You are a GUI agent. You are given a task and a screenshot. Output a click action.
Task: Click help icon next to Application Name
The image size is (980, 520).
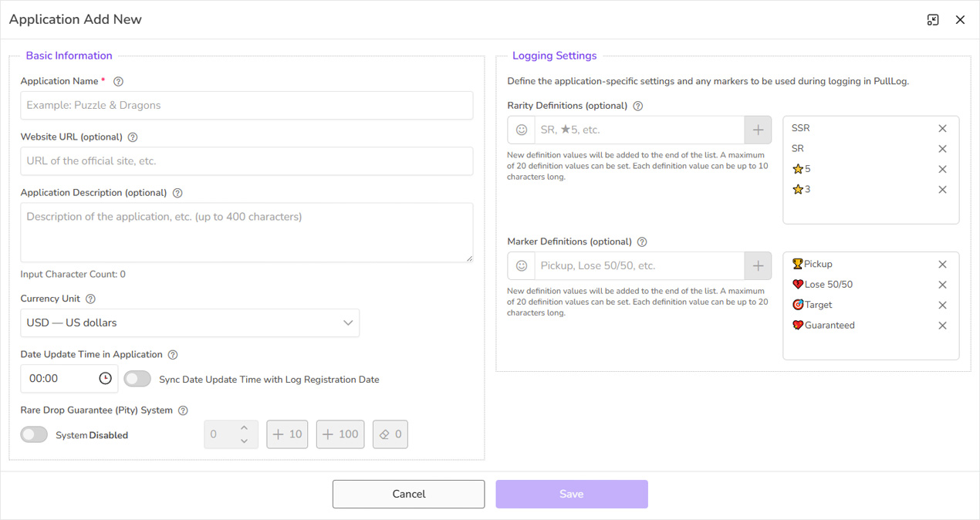click(x=118, y=81)
